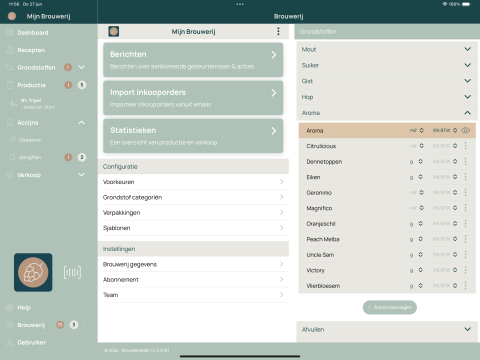This screenshot has height=360, width=480.
Task: Change Uncle Sam BTW stepper
Action: [x=455, y=254]
